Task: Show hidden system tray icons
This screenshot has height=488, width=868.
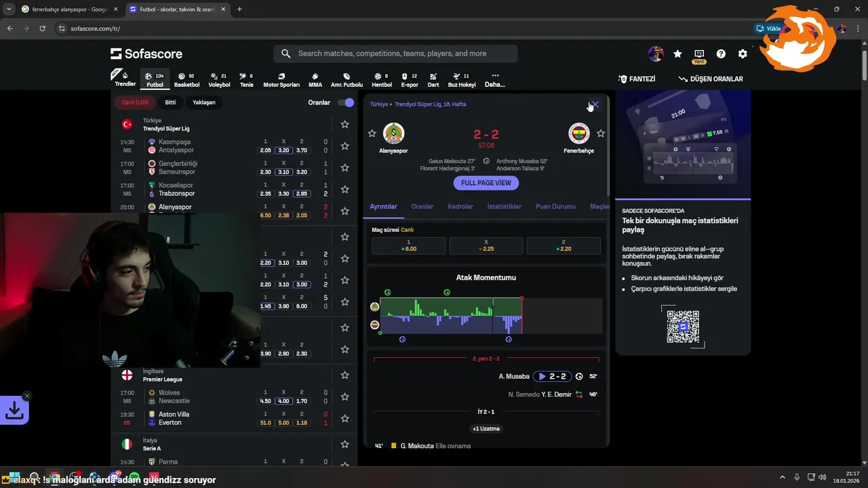Action: [x=783, y=477]
